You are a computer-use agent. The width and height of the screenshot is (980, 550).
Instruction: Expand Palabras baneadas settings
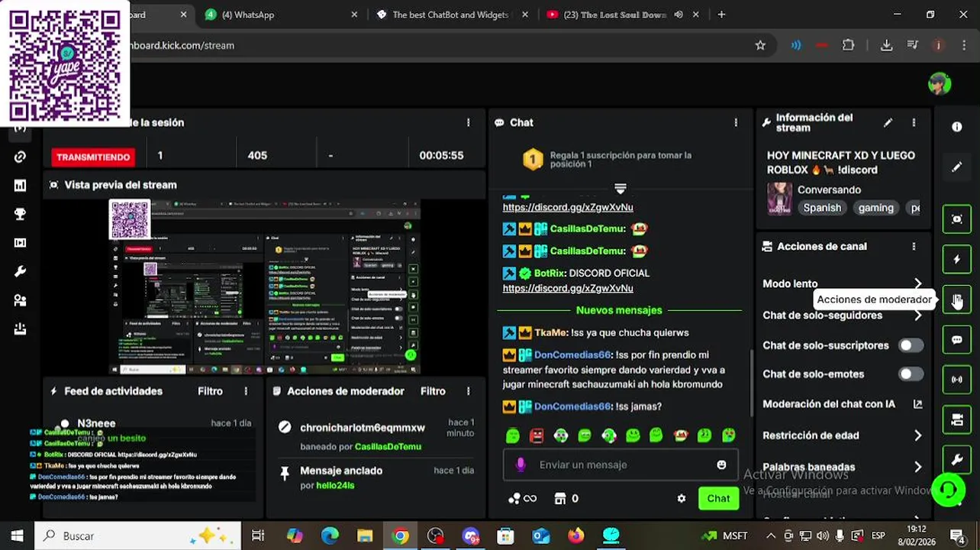tap(917, 467)
